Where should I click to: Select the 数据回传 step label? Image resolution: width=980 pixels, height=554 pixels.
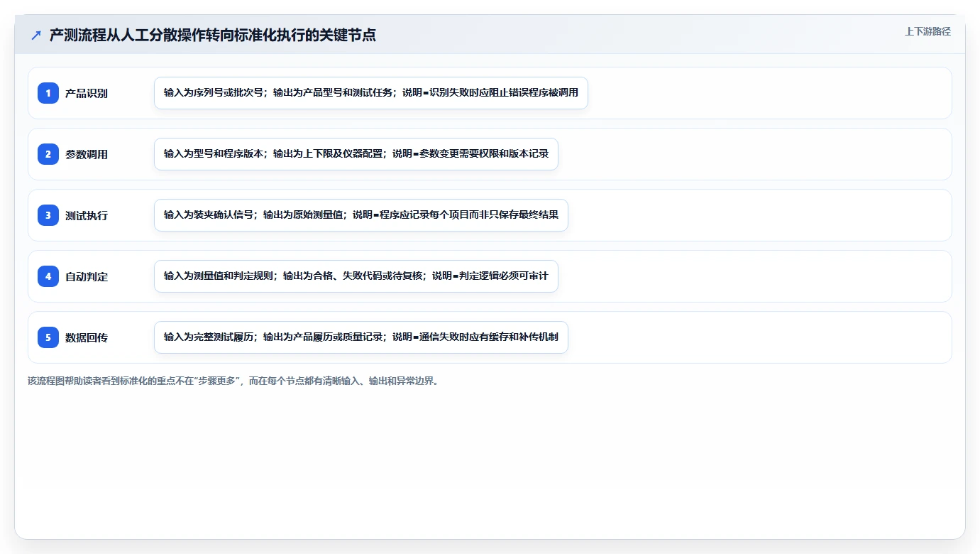[87, 337]
